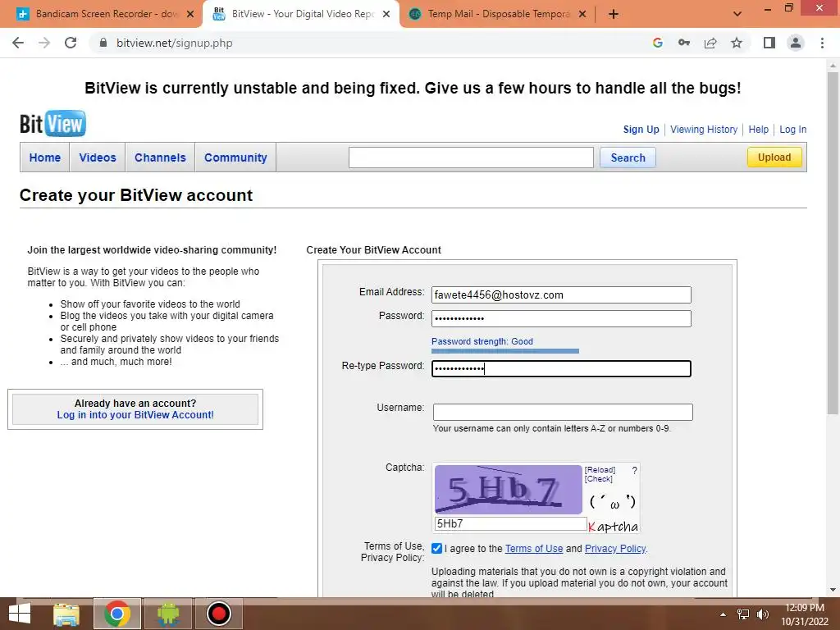Viewport: 840px width, 630px height.
Task: Click the scrollbar down arrow
Action: tap(833, 591)
